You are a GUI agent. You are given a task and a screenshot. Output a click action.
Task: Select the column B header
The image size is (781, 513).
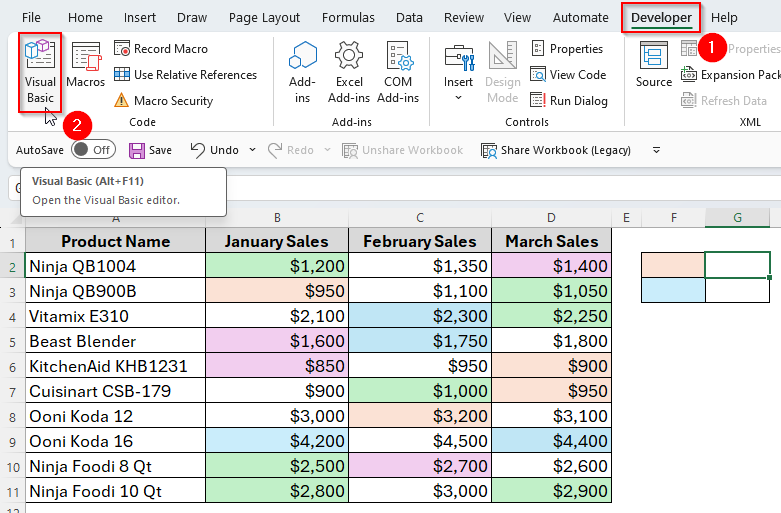coord(276,218)
